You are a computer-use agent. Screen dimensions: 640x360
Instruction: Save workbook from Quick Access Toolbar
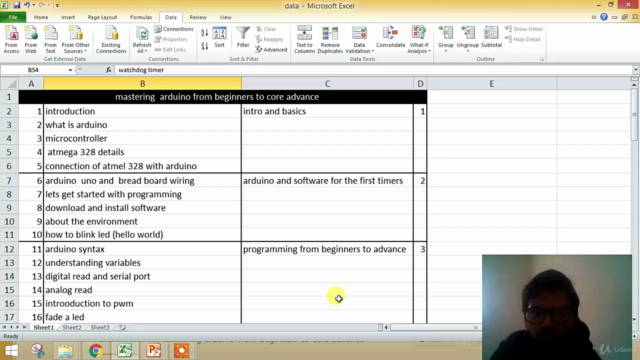click(x=17, y=5)
